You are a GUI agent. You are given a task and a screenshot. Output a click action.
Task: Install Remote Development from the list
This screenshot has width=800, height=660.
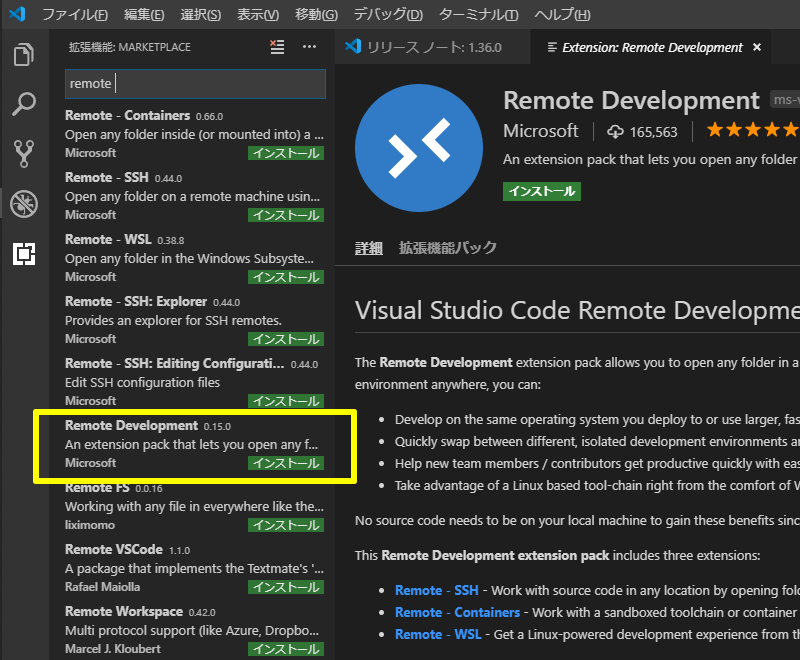point(286,463)
